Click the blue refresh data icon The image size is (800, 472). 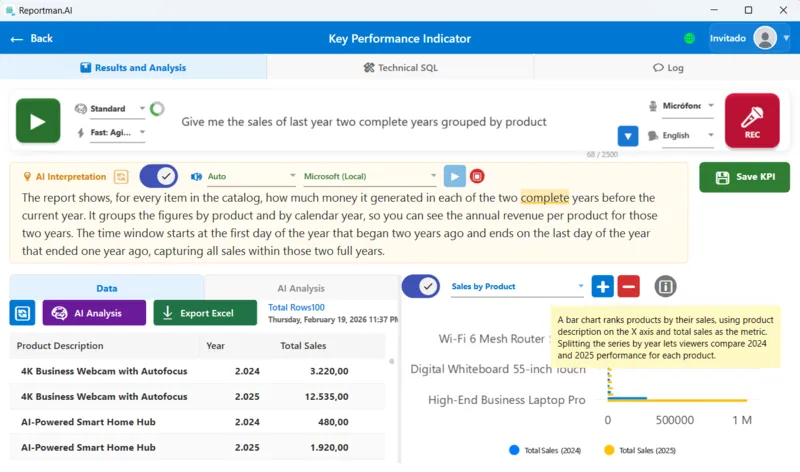(x=22, y=313)
